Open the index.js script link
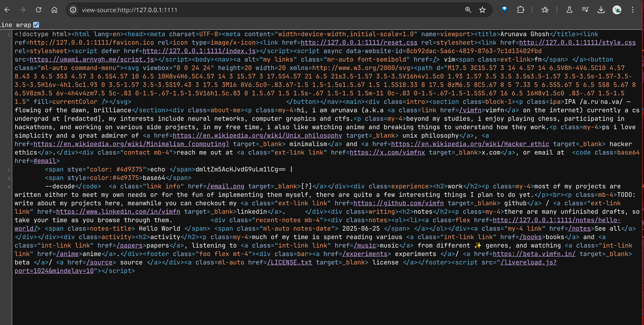Viewport: 644px width, 325px height. tap(199, 51)
